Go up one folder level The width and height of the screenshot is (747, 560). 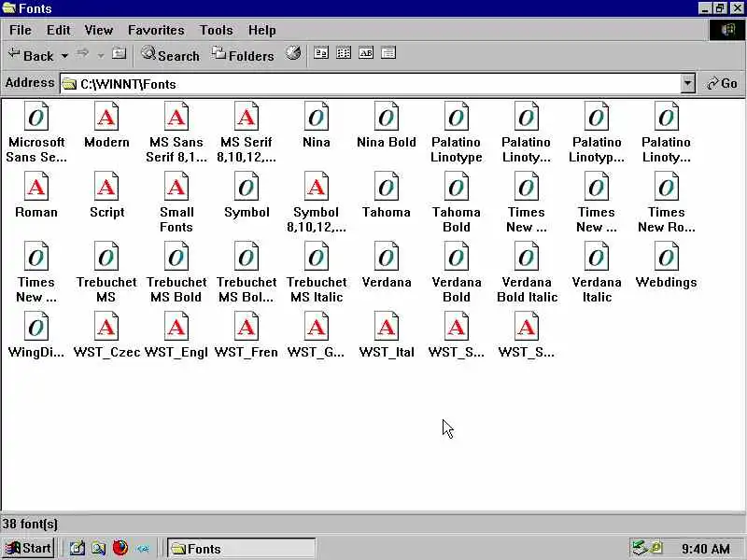tap(120, 53)
